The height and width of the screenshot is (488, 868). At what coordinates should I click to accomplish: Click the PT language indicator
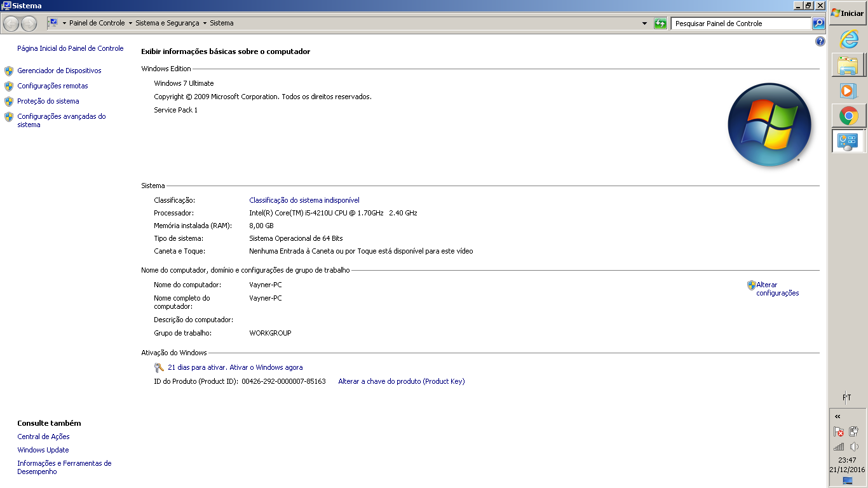point(847,398)
